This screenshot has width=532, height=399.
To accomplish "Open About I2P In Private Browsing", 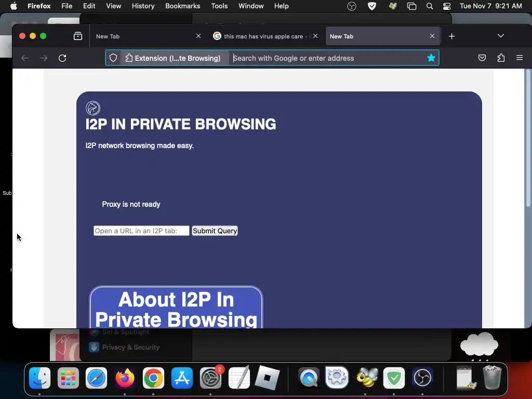I will pos(176,308).
